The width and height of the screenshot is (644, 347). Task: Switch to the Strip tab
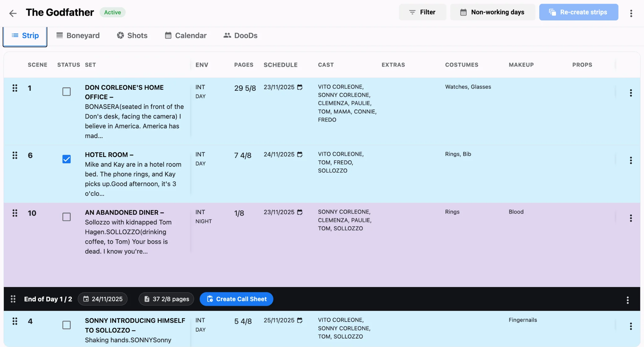pos(25,36)
